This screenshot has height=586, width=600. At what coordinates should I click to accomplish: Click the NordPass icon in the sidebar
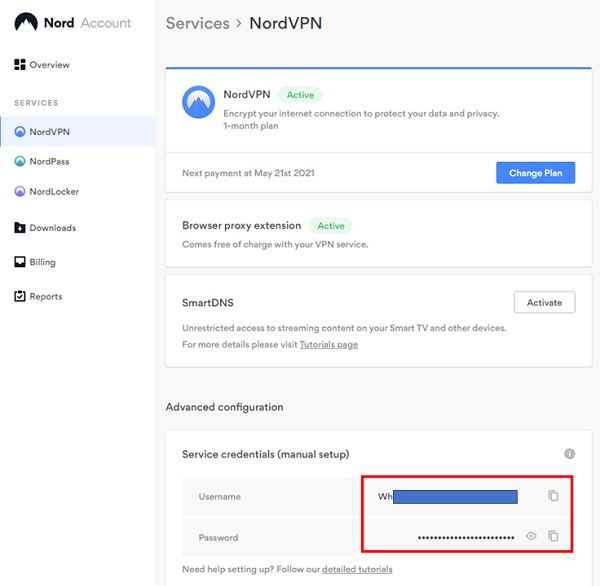(20, 161)
